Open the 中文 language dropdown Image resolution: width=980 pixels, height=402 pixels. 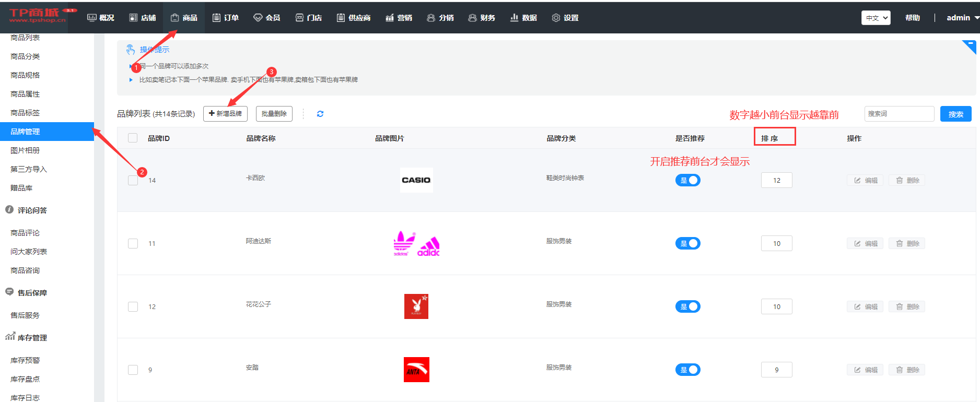click(x=876, y=18)
